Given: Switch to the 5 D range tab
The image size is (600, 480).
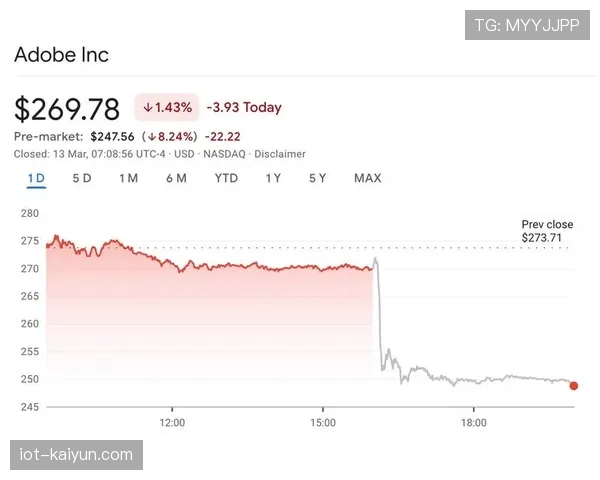Looking at the screenshot, I should (82, 178).
